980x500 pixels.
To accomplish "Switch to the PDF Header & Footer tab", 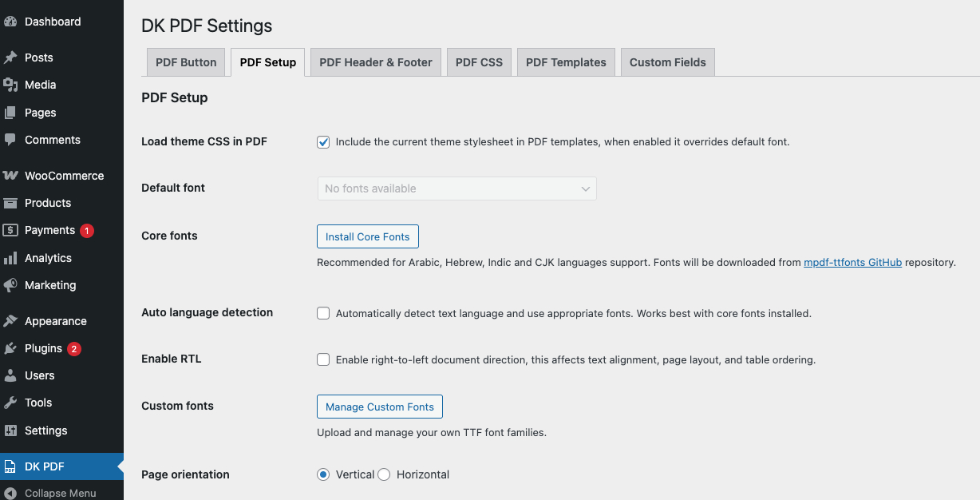I will (376, 62).
